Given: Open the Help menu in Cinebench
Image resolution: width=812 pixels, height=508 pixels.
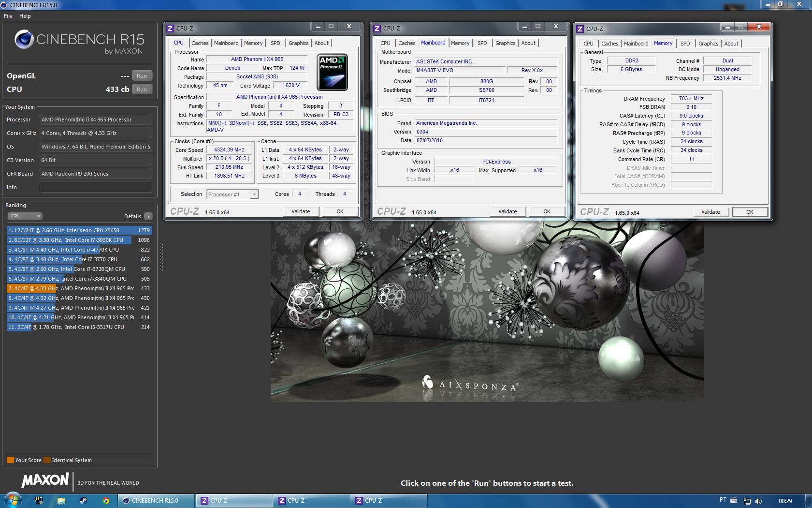Looking at the screenshot, I should pos(25,16).
